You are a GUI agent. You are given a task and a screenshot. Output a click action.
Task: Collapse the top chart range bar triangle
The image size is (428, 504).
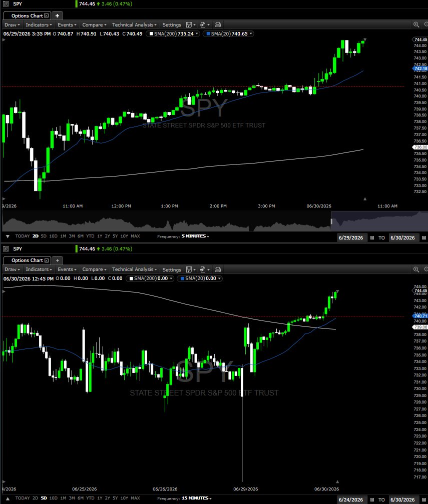point(8,236)
